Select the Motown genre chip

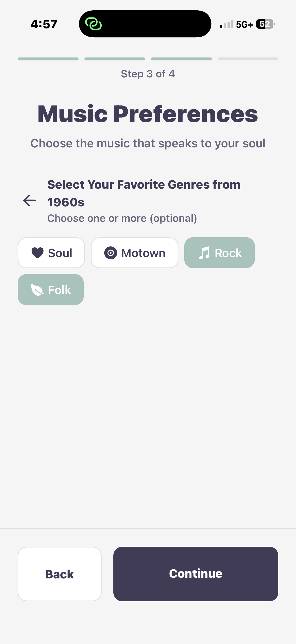[x=135, y=253]
